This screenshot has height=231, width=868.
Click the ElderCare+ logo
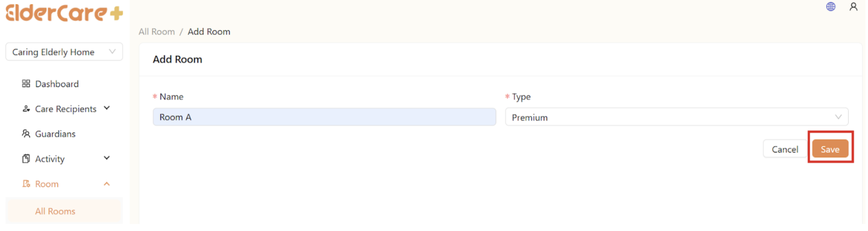(64, 13)
